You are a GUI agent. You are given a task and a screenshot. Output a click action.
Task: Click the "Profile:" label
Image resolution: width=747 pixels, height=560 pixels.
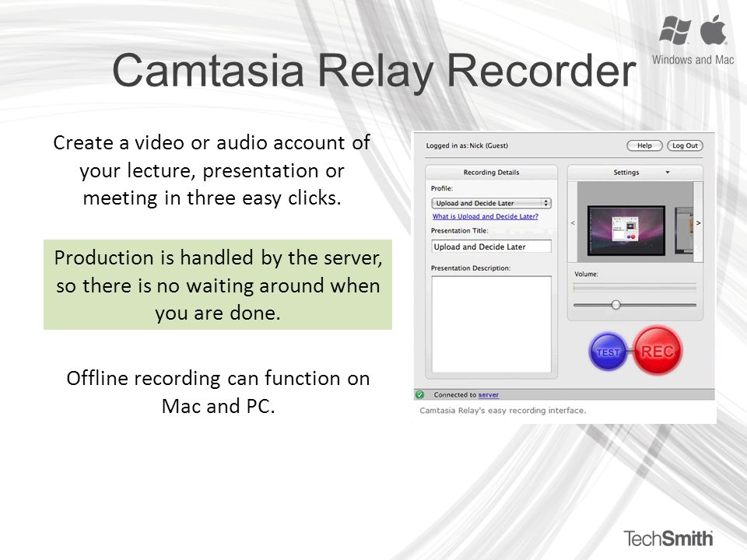coord(442,188)
